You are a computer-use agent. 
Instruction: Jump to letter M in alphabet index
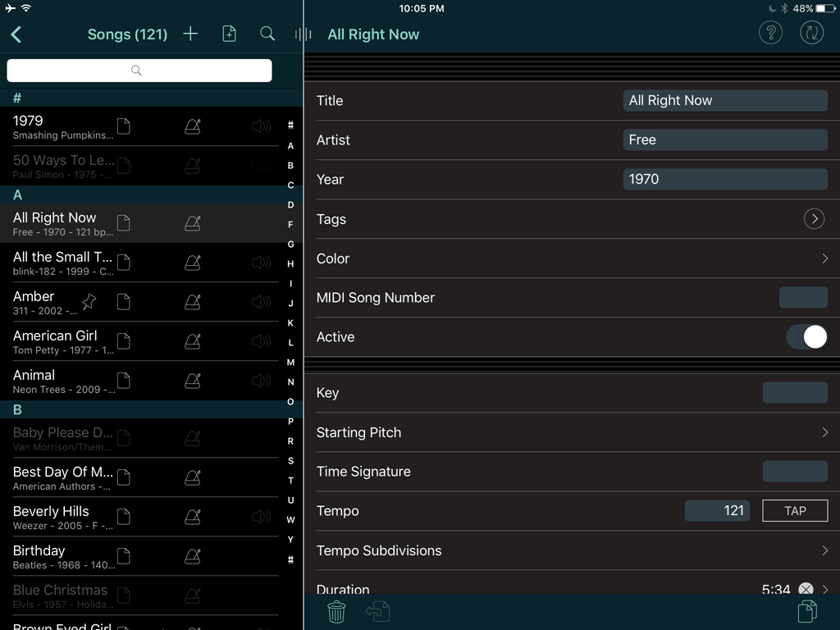(x=290, y=362)
